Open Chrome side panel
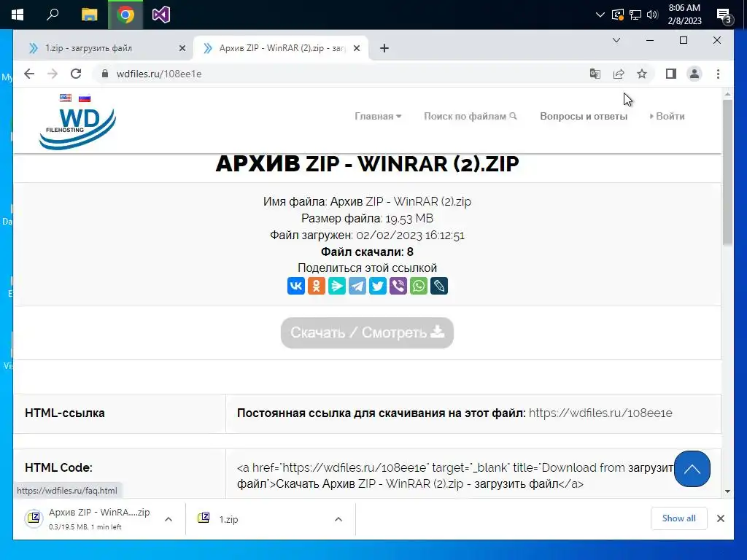This screenshot has height=560, width=747. click(671, 74)
